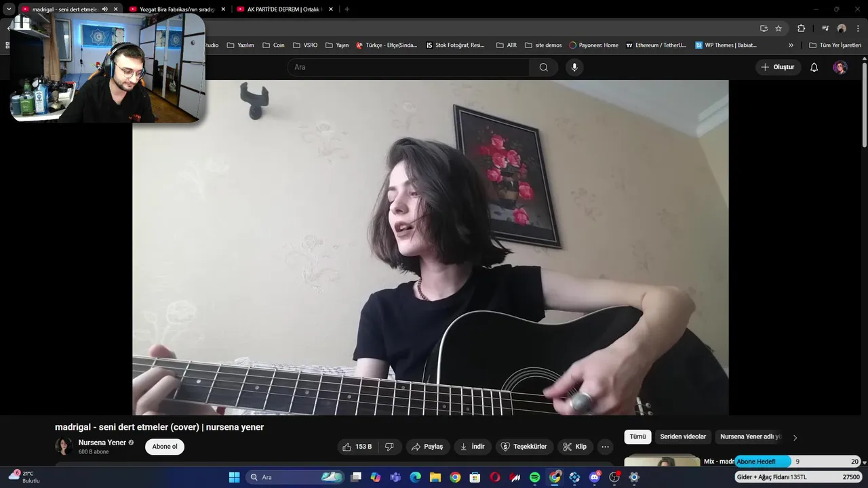
Task: Close the madrigal tab
Action: (x=115, y=9)
